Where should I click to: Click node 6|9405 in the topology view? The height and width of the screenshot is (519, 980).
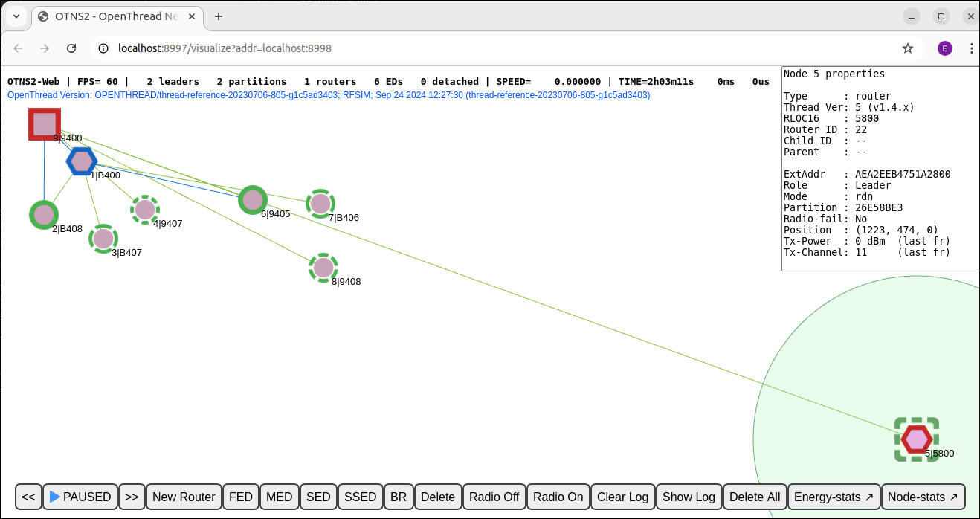(252, 200)
